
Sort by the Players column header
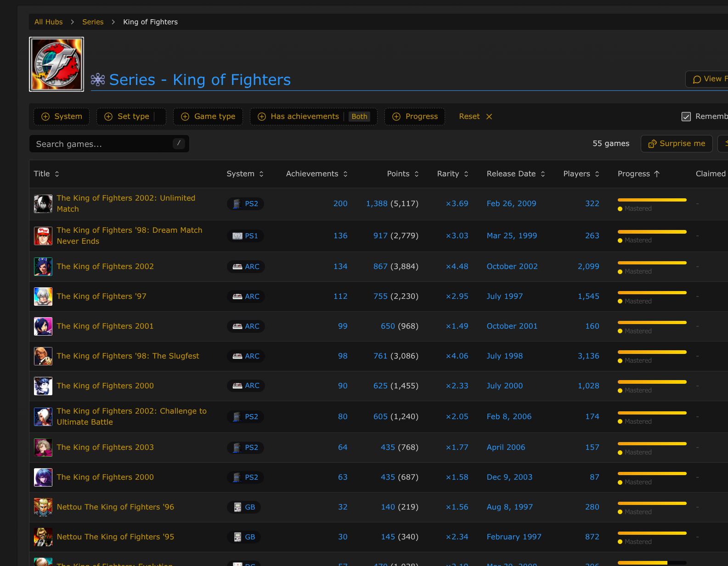pos(581,174)
